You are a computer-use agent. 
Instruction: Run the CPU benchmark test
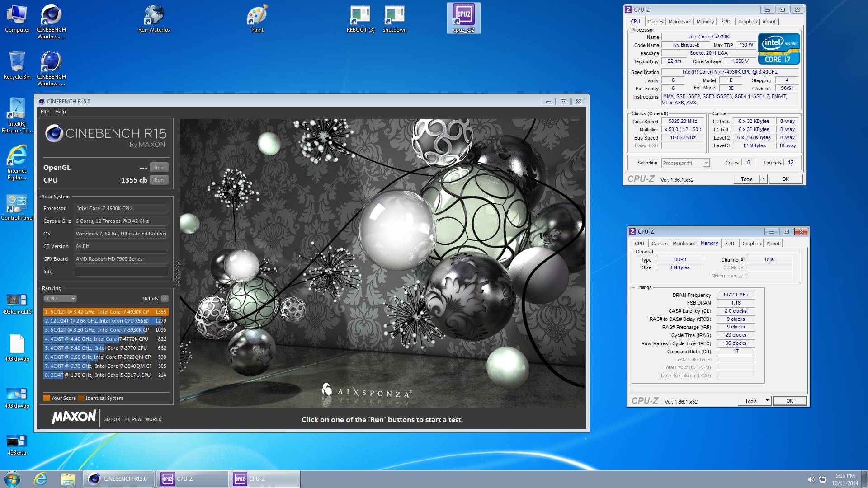(159, 180)
